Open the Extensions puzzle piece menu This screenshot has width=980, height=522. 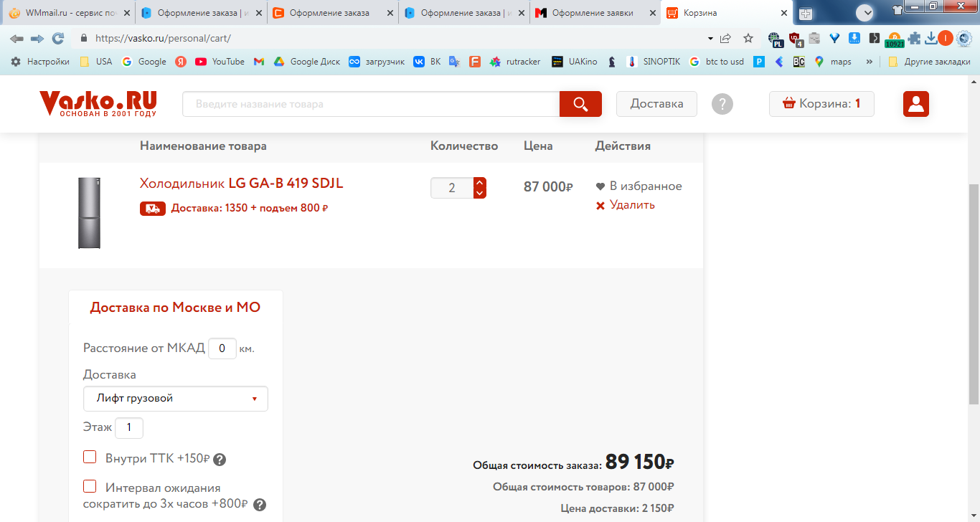[915, 38]
